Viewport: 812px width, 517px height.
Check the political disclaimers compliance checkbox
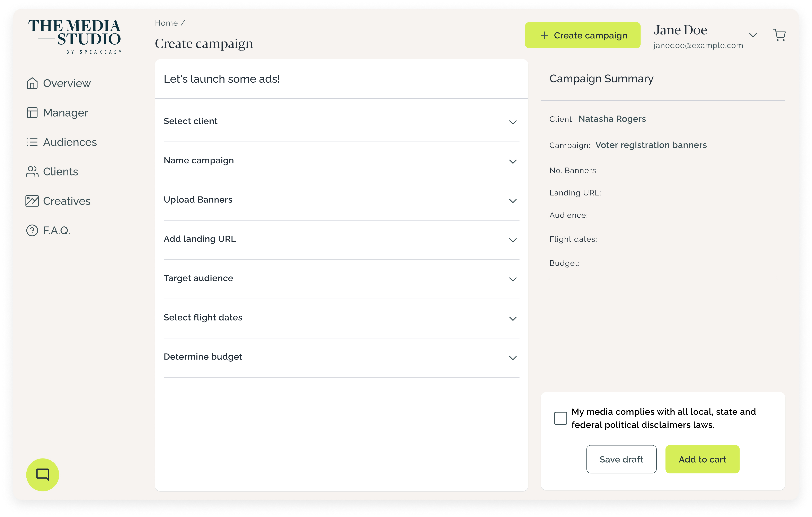(x=561, y=418)
